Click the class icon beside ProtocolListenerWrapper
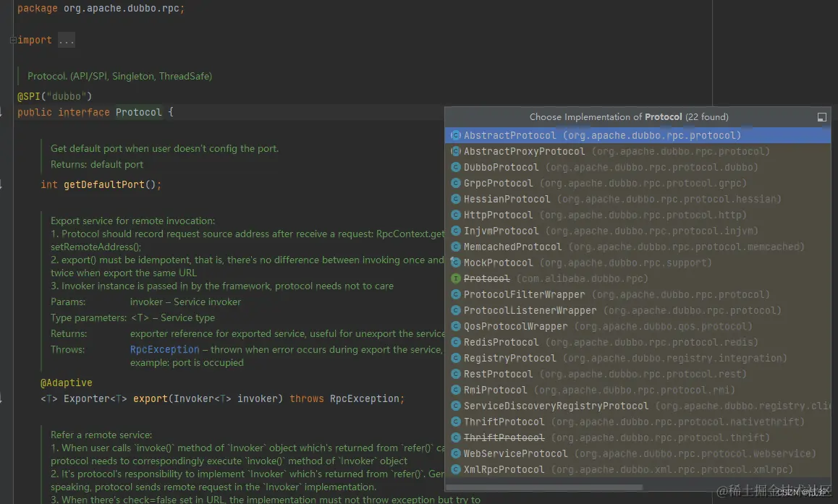Screen dimensions: 838x504 point(456,310)
